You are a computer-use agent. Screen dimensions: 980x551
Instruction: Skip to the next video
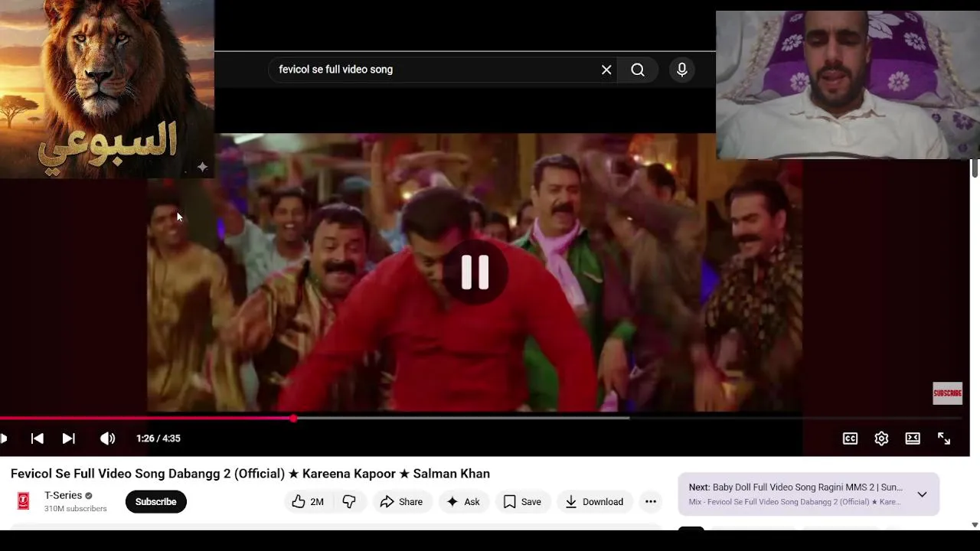(x=68, y=439)
